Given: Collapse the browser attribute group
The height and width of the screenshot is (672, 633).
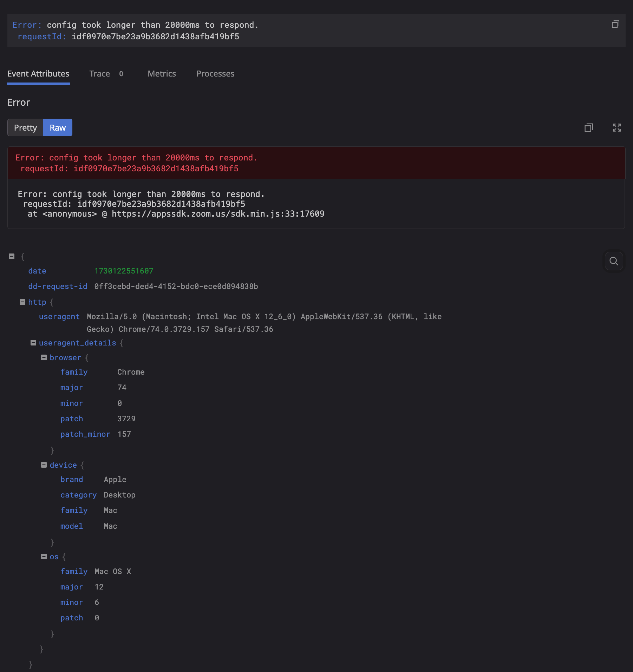Looking at the screenshot, I should [x=44, y=357].
